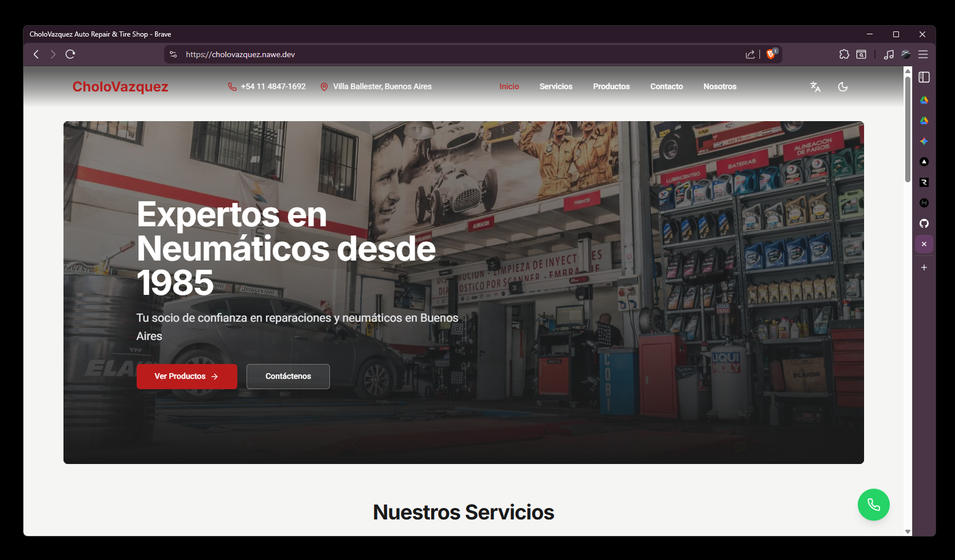Open the Brave hamburger main menu

(923, 54)
